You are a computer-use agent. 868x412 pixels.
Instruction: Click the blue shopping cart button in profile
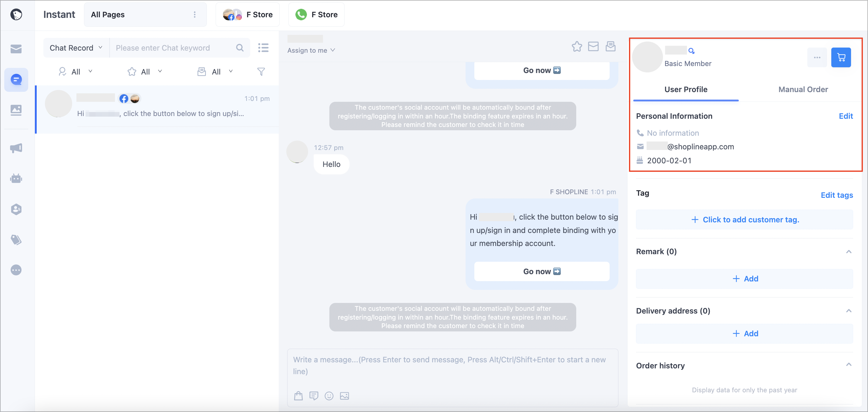coord(841,57)
